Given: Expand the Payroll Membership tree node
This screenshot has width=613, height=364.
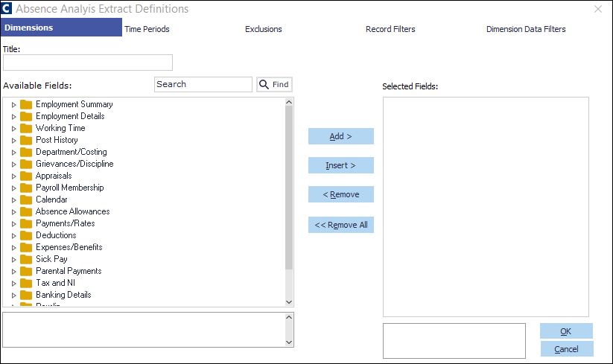Looking at the screenshot, I should (x=13, y=188).
